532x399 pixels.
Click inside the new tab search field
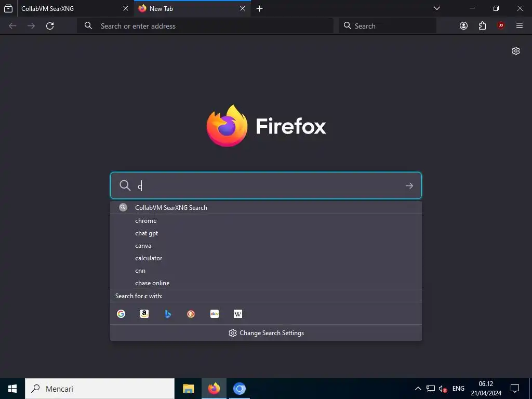266,185
